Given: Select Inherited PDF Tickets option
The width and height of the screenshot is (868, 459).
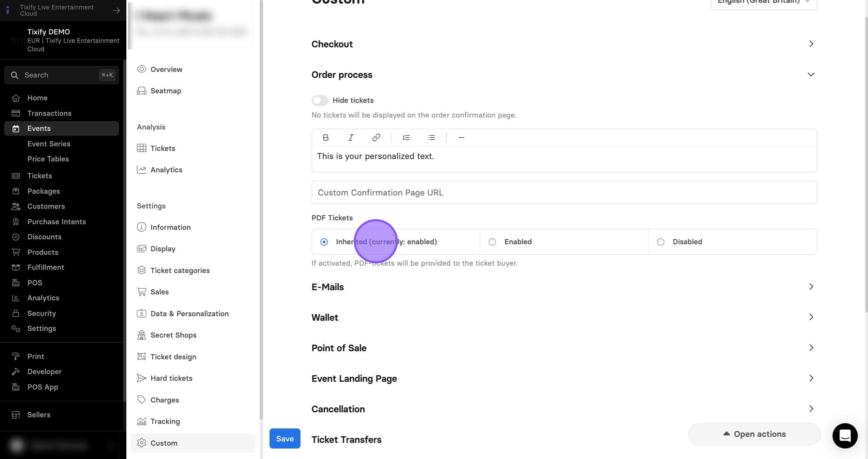Looking at the screenshot, I should click(x=396, y=242).
